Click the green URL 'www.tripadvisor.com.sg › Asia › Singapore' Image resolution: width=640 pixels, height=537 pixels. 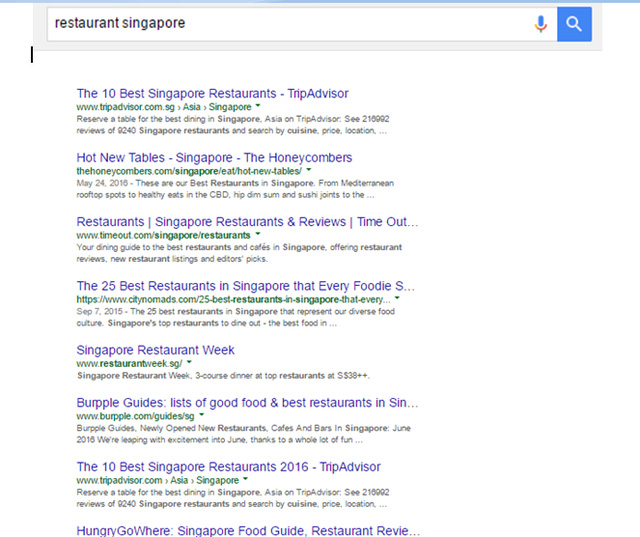(x=164, y=107)
